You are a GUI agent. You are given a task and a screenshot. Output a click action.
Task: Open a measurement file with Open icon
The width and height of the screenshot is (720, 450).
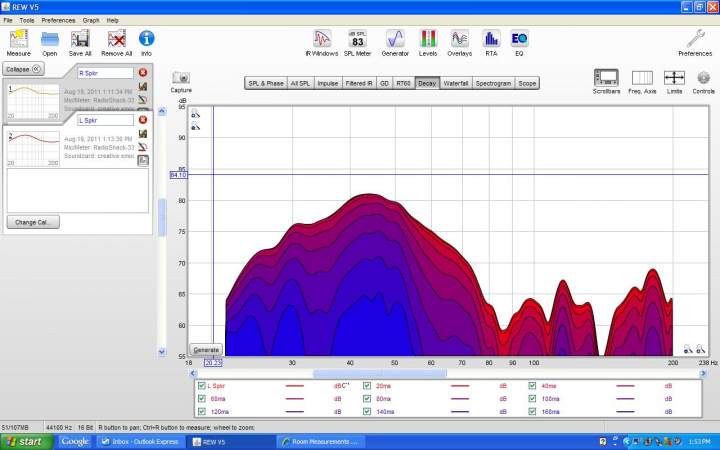(50, 39)
